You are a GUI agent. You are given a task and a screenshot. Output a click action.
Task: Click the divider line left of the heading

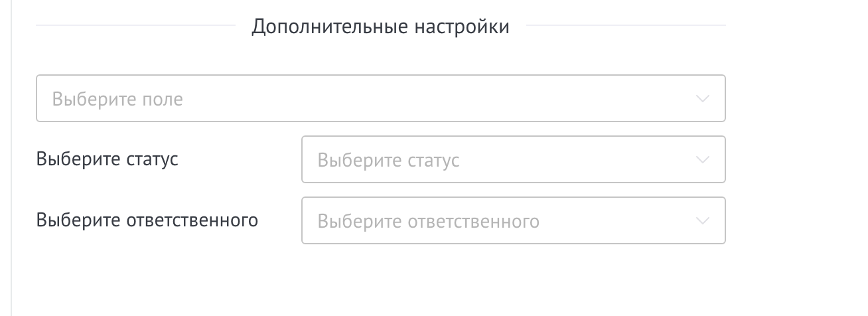coord(135,25)
